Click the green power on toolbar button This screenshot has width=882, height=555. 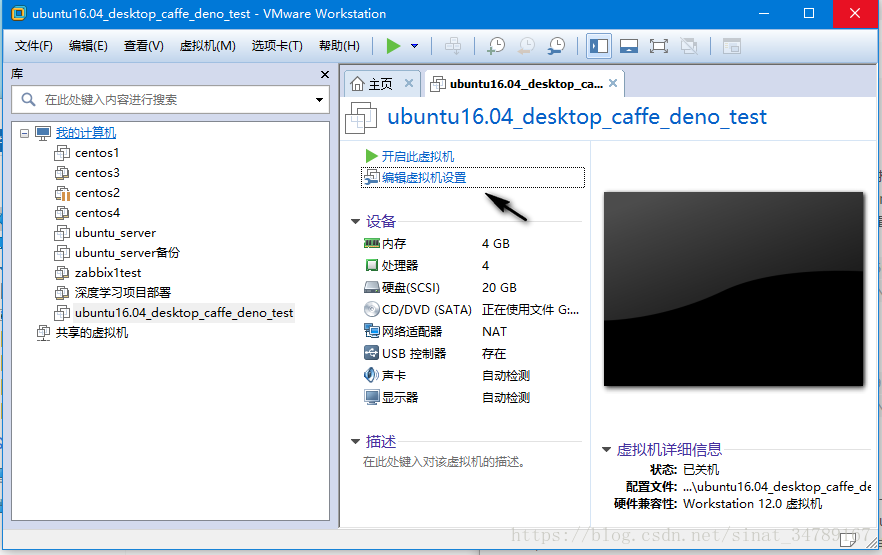point(393,46)
